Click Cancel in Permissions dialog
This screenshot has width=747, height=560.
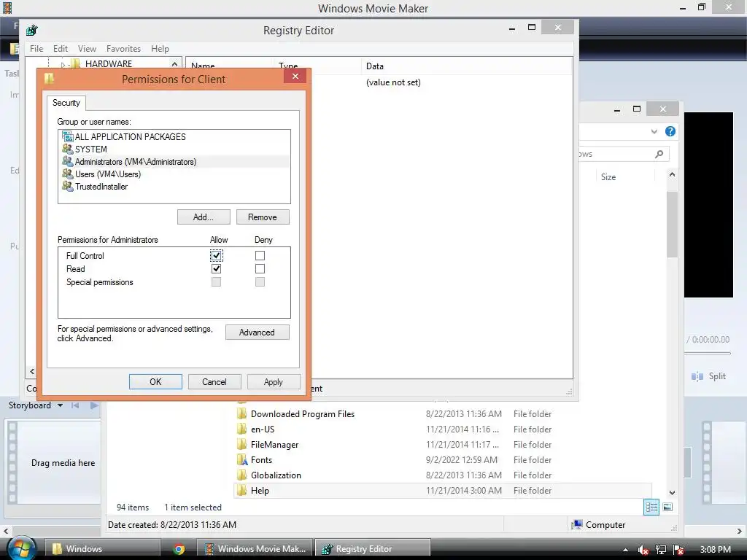coord(214,382)
